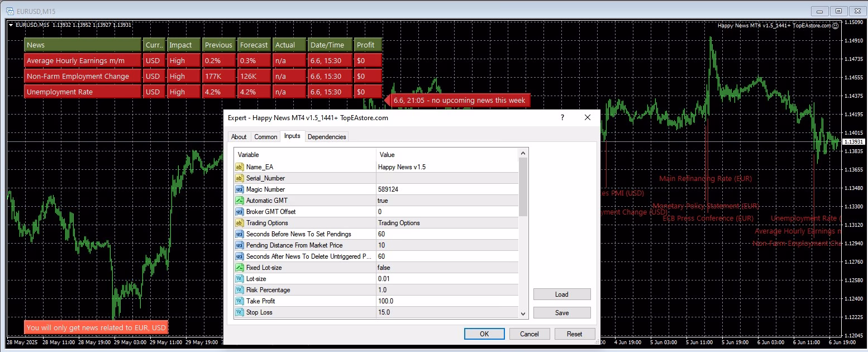Switch to the Dependencies tab

327,136
